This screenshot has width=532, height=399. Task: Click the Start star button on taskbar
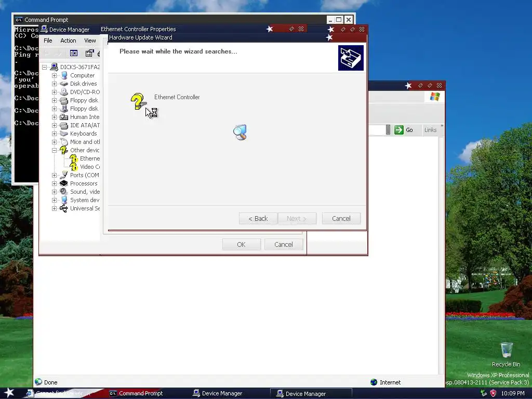tap(9, 393)
